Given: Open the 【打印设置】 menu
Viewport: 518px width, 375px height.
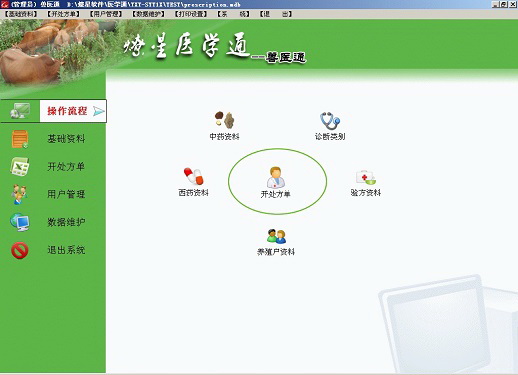Looking at the screenshot, I should (191, 14).
